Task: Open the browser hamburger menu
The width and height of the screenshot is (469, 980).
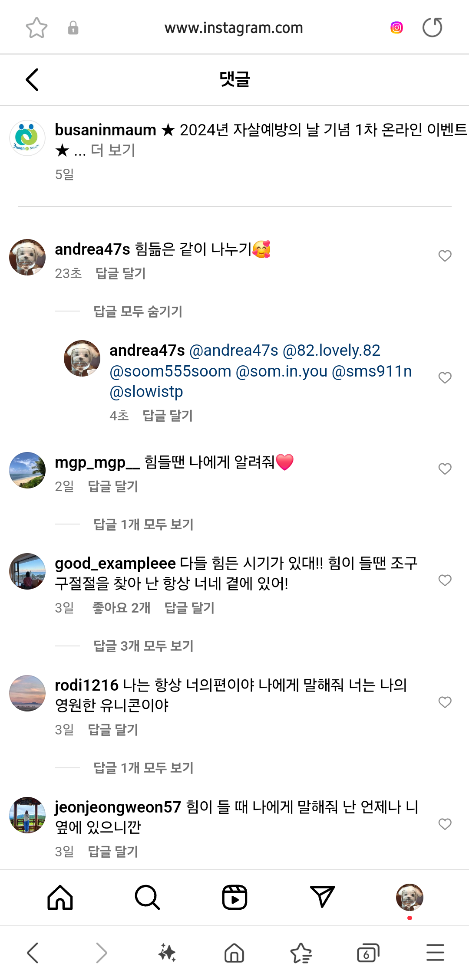Action: pyautogui.click(x=435, y=953)
